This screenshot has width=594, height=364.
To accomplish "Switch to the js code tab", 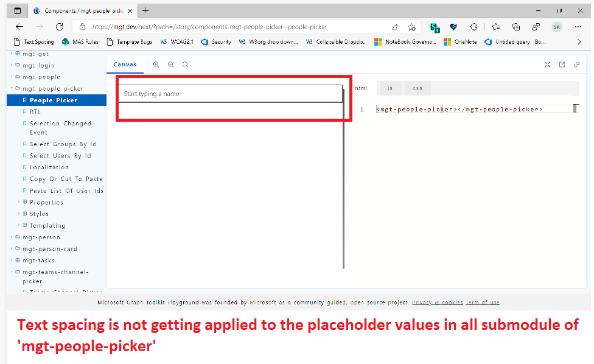I will [x=389, y=88].
